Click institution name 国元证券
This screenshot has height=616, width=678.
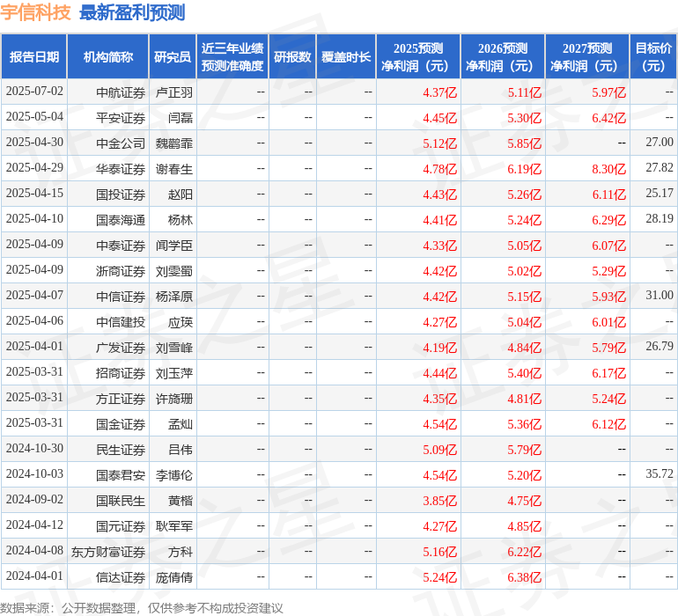[121, 526]
